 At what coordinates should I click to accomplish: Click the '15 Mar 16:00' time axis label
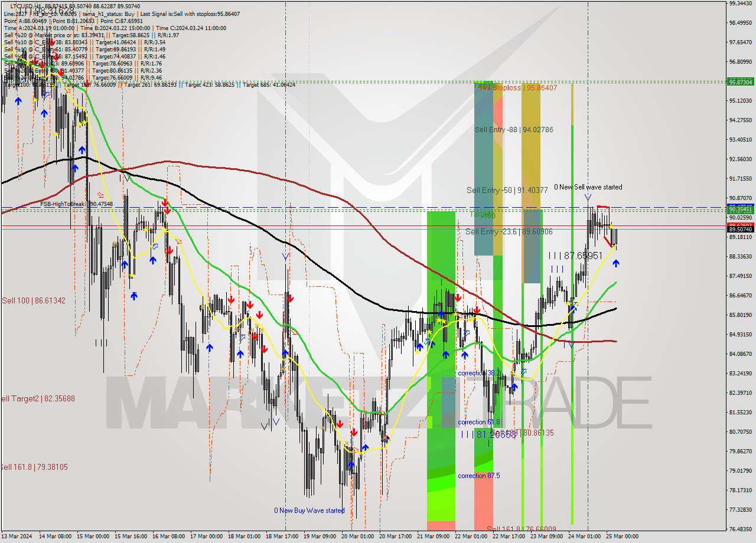(x=131, y=537)
